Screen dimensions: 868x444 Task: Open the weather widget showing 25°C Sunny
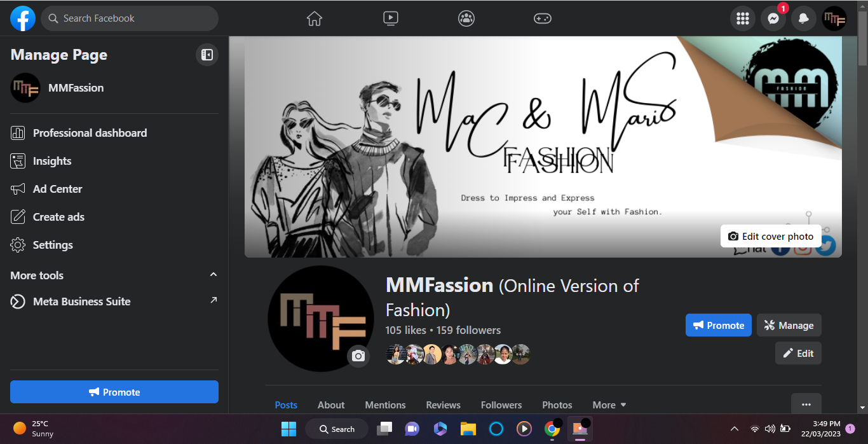pos(34,429)
